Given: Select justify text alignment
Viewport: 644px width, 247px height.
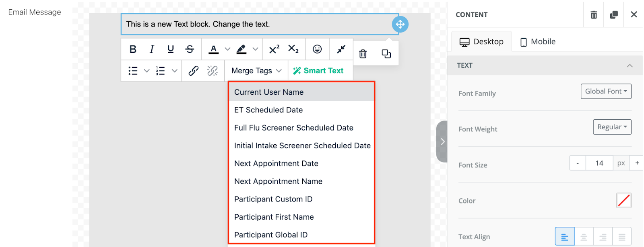Looking at the screenshot, I should tap(622, 237).
